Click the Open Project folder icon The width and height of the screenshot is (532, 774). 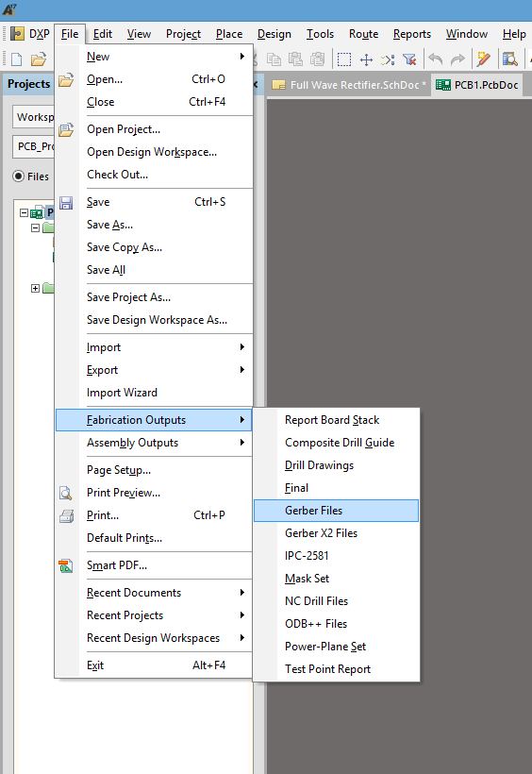(66, 130)
